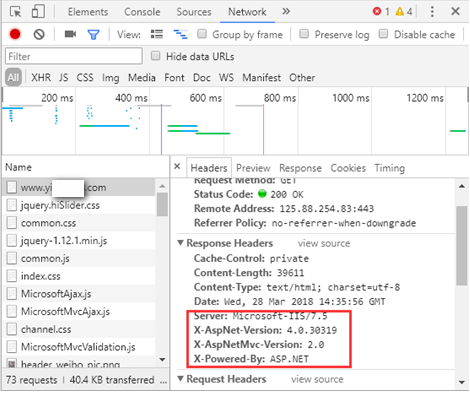Click the file icon for common.js
Screen dimensions: 470x393
coord(12,258)
